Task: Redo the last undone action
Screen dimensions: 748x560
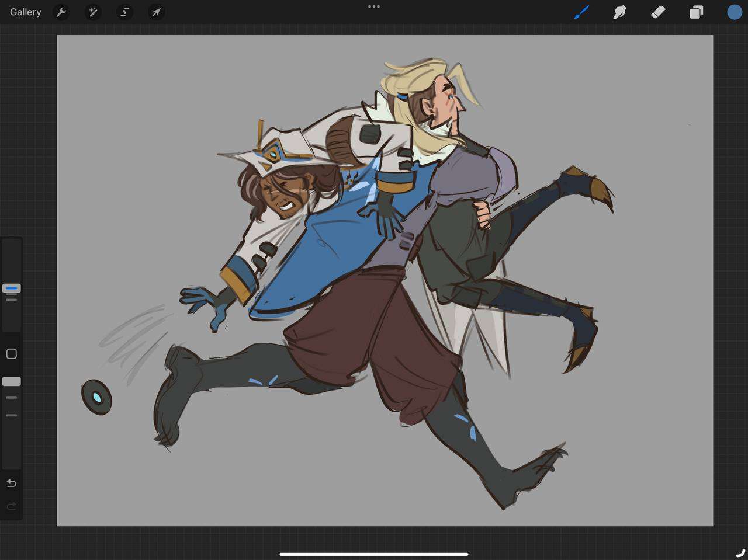Action: (x=12, y=506)
